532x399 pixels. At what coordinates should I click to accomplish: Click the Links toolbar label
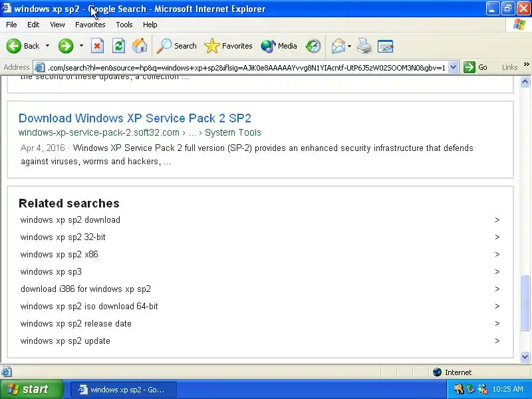[x=509, y=67]
